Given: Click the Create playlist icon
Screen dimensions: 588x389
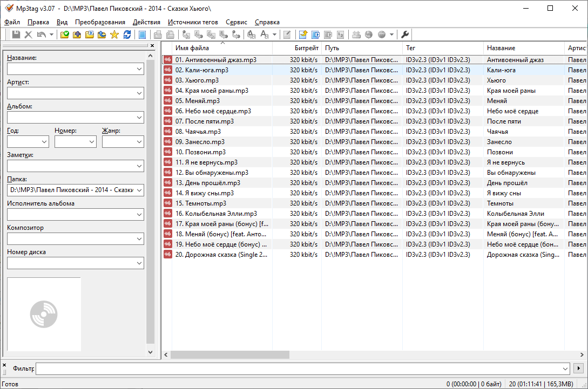Looking at the screenshot, I should (x=315, y=35).
